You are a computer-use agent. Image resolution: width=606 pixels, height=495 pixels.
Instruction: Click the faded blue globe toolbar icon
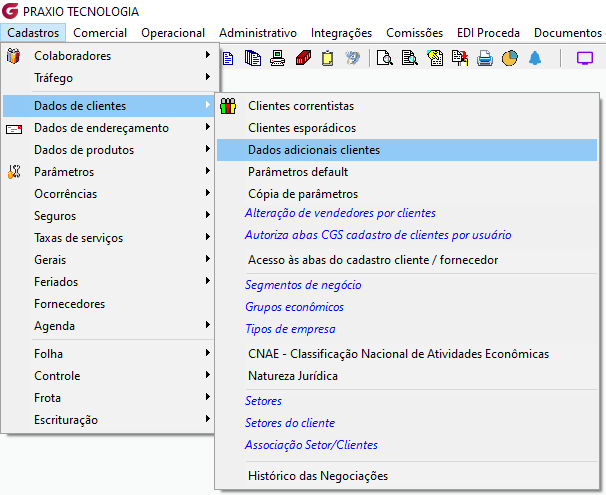[353, 58]
